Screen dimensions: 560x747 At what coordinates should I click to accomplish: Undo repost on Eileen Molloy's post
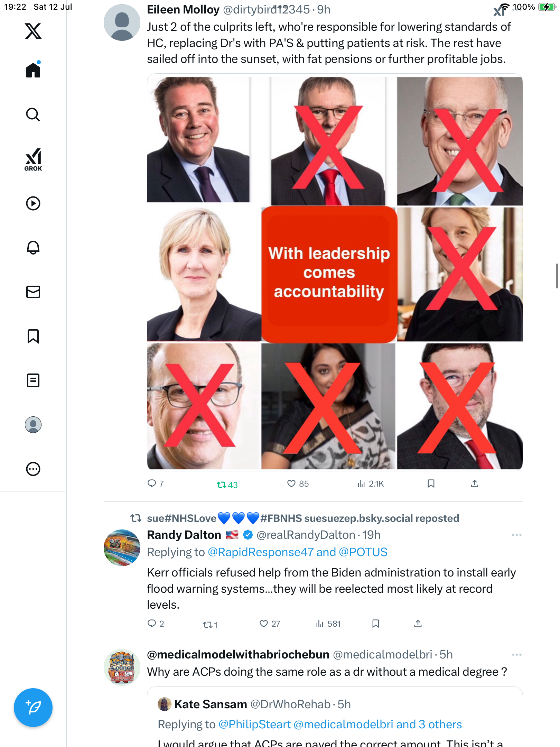tap(227, 485)
